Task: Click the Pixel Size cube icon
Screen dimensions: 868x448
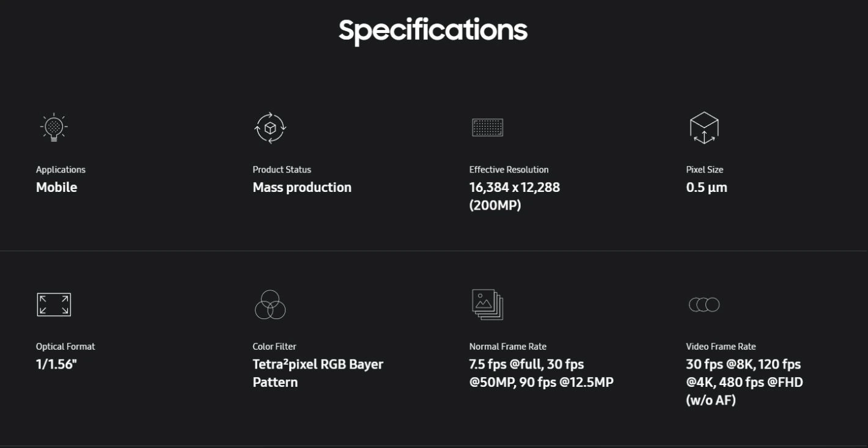Action: pyautogui.click(x=704, y=128)
